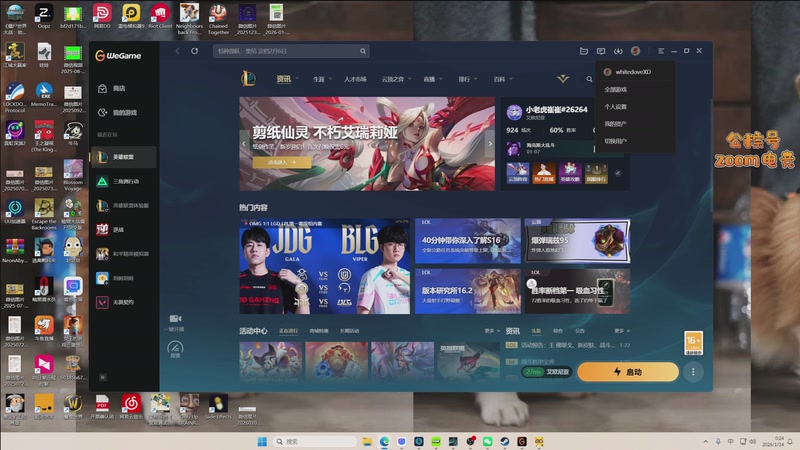Expand the 云顶之弈 dropdown tab
800x450 pixels.
[x=396, y=79]
